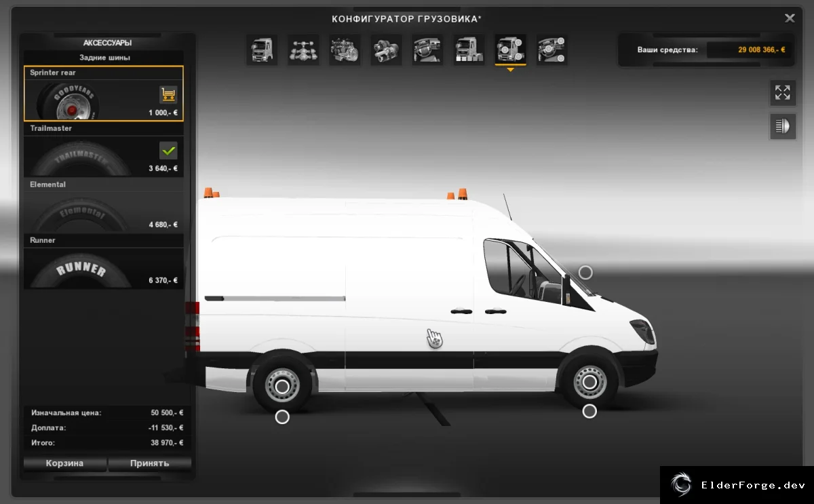Toggle the truck headlights
The height and width of the screenshot is (504, 814).
coord(783,126)
